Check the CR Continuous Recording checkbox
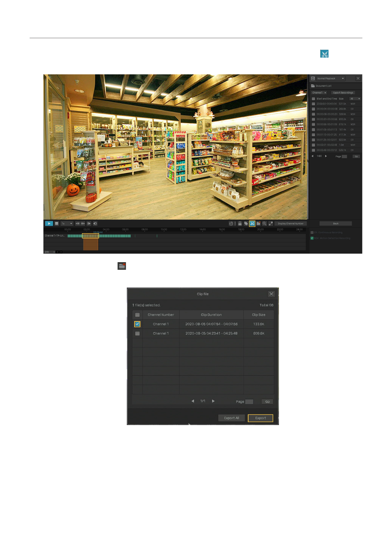392x554 pixels. coord(312,233)
